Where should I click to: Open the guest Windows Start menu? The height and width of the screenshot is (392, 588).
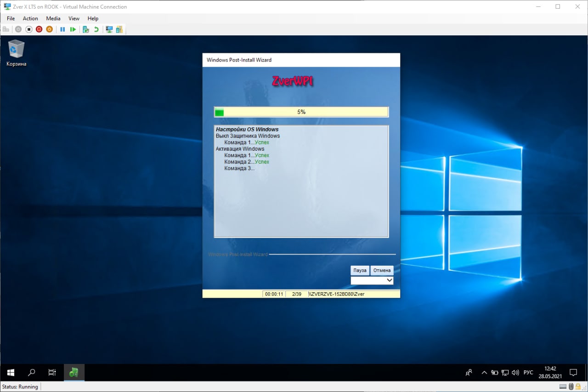pyautogui.click(x=11, y=373)
